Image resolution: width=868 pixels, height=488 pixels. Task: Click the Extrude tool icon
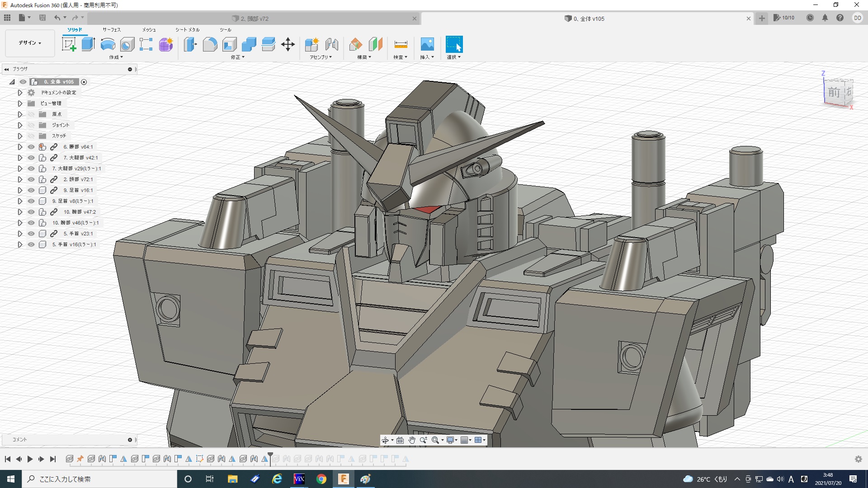[88, 44]
